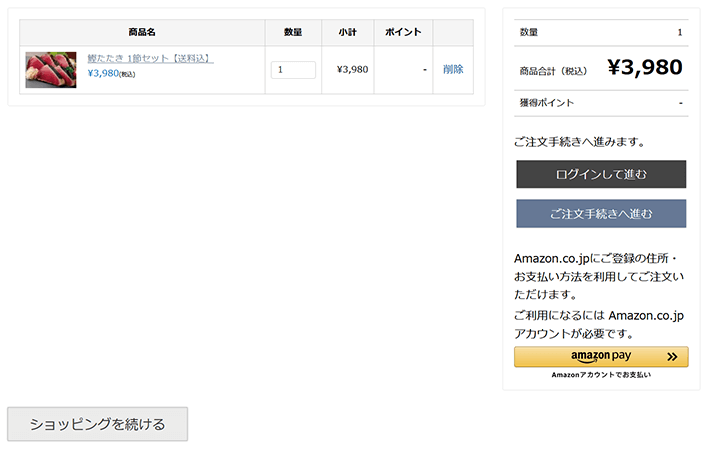Click the ポイント column header
This screenshot has width=706, height=454.
click(x=403, y=32)
